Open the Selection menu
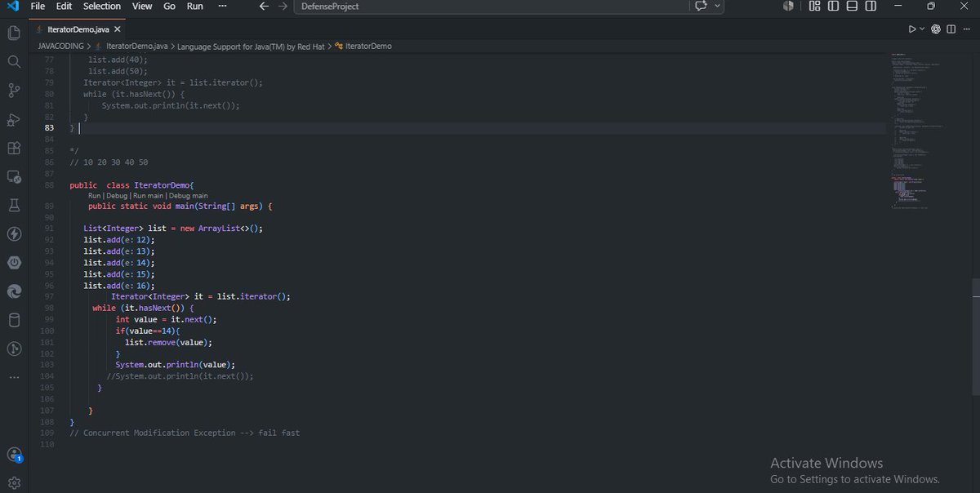This screenshot has width=980, height=493. pyautogui.click(x=102, y=6)
